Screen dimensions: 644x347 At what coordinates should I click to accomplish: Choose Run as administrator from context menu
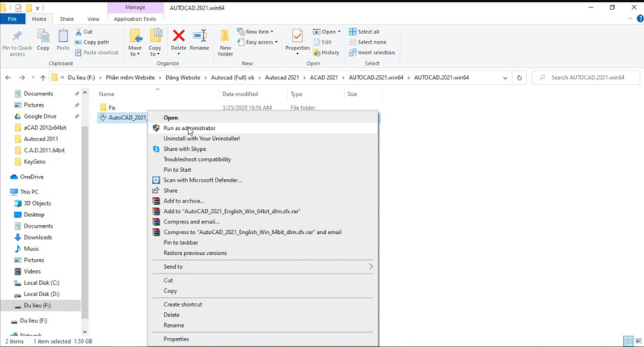pyautogui.click(x=189, y=128)
